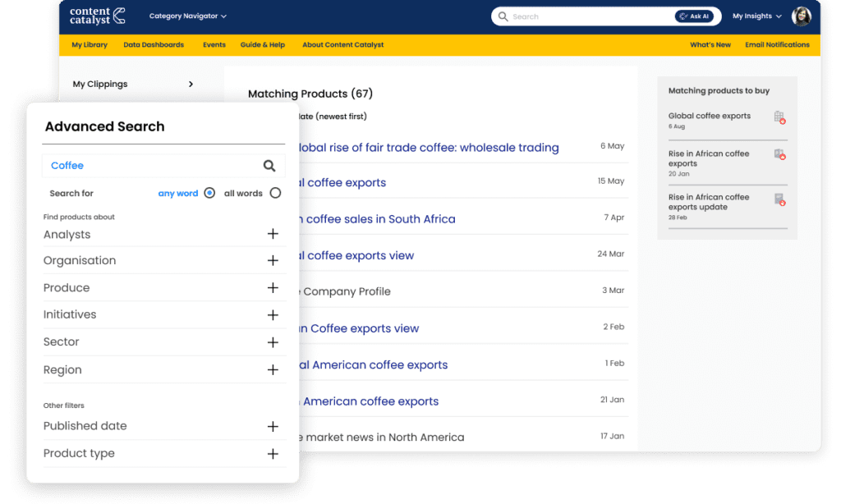841x504 pixels.
Task: Open Rise in African coffee exports, 20 Jan
Action: point(709,158)
